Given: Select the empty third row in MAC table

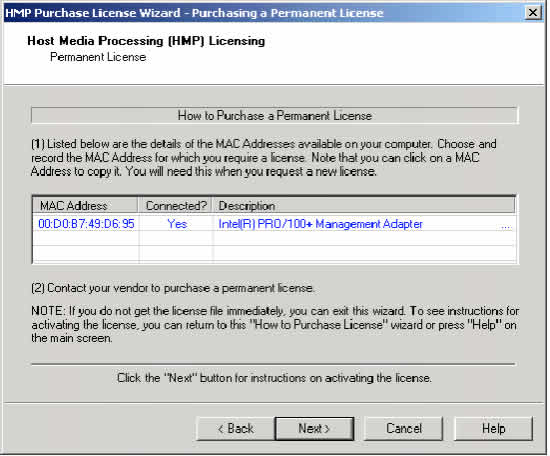Looking at the screenshot, I should [x=274, y=254].
